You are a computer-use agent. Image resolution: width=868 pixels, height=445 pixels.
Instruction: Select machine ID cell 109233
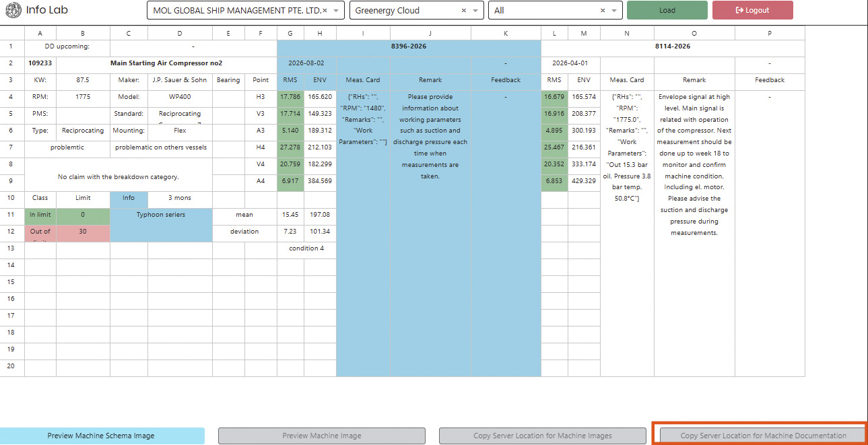(40, 63)
